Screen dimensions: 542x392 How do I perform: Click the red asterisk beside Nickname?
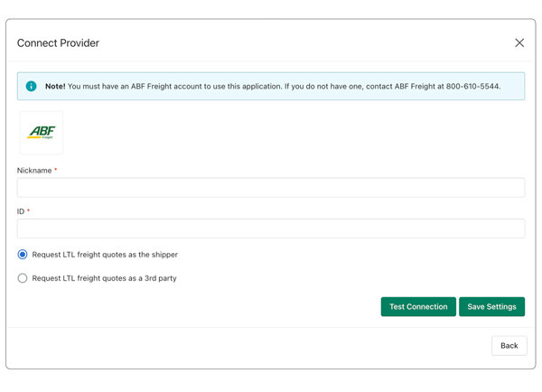(56, 170)
